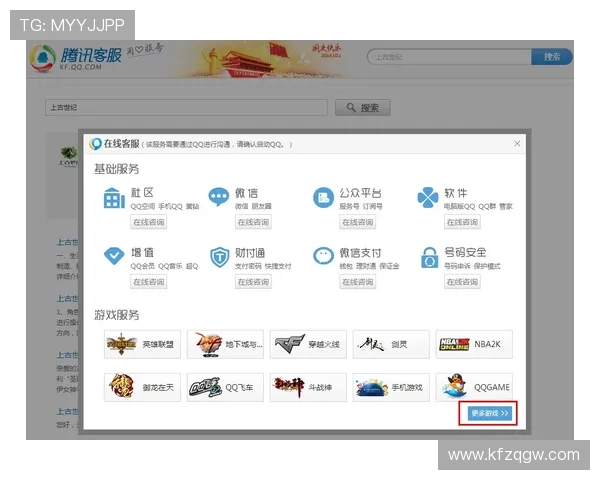Open 斗战神 game service
This screenshot has height=480, width=600.
tap(308, 387)
